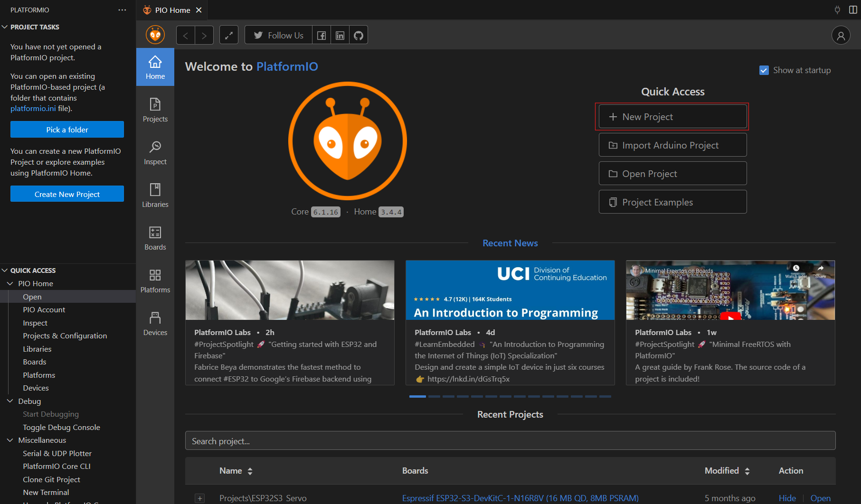Open the Facebook icon link

[322, 35]
